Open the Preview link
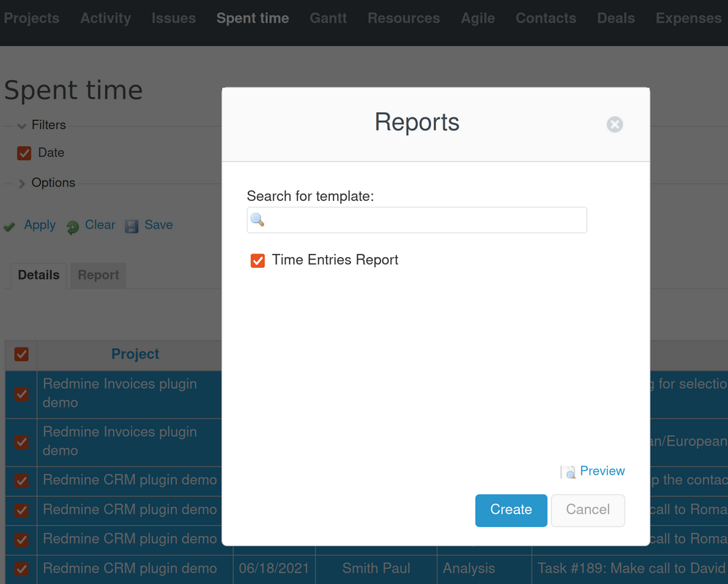This screenshot has height=584, width=728. click(x=602, y=471)
